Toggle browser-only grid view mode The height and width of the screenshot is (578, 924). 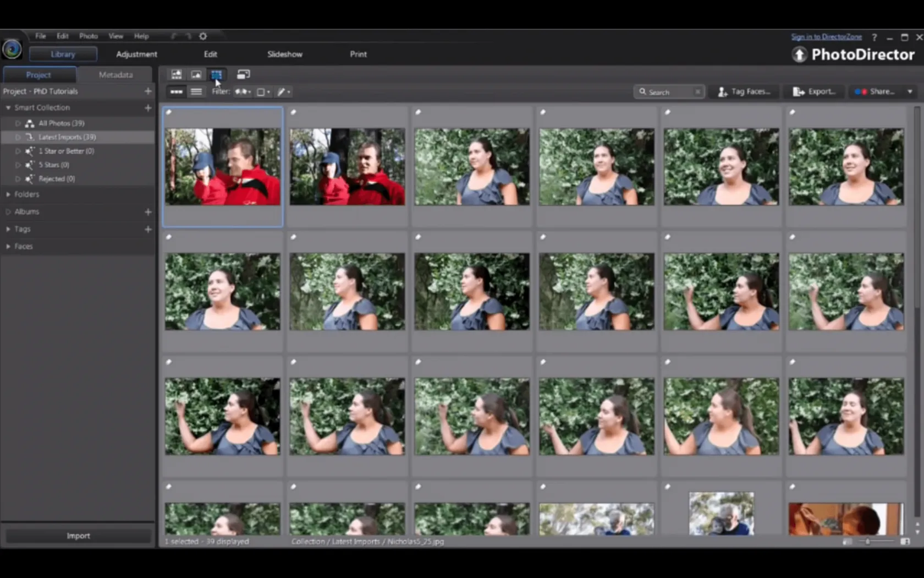point(216,74)
